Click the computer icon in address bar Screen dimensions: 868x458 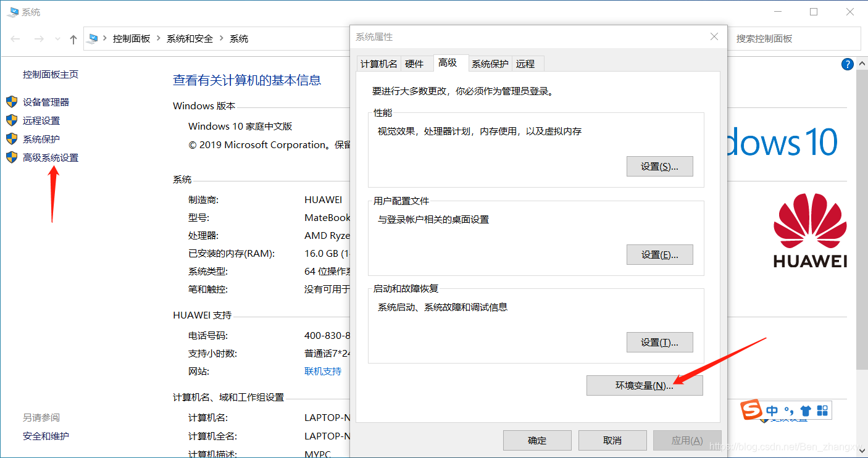tap(93, 39)
